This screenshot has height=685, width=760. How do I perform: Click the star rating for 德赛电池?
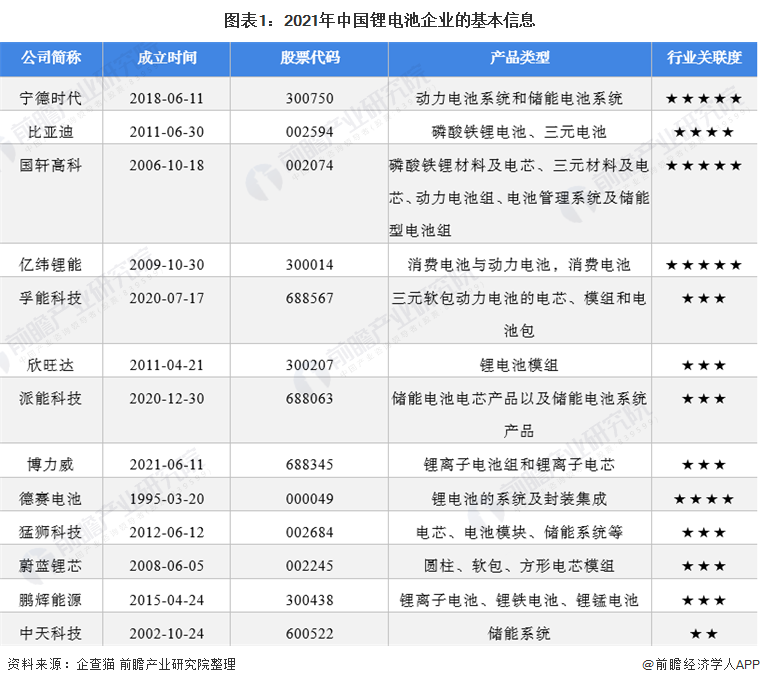click(704, 499)
